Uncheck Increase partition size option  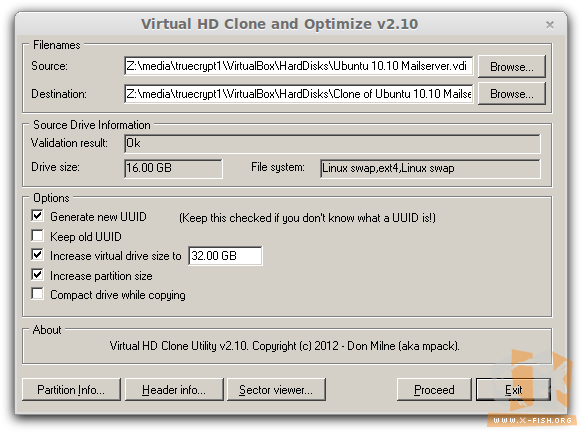click(x=37, y=275)
